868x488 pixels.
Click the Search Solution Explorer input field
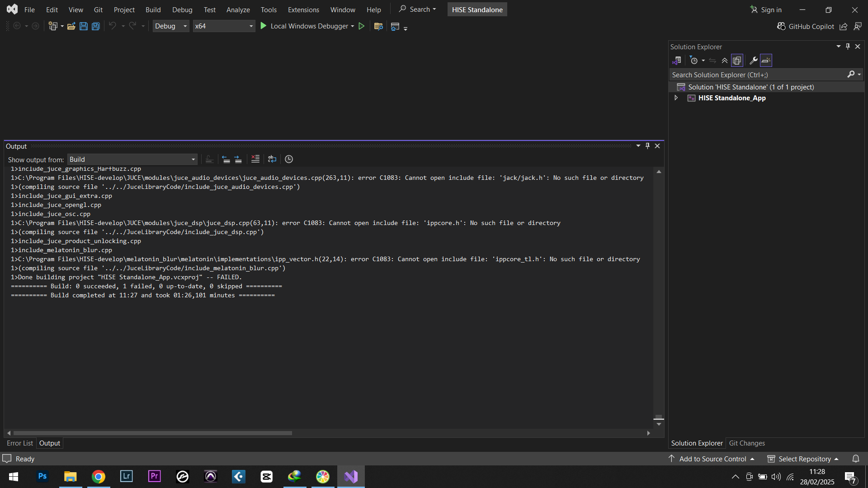tap(758, 75)
